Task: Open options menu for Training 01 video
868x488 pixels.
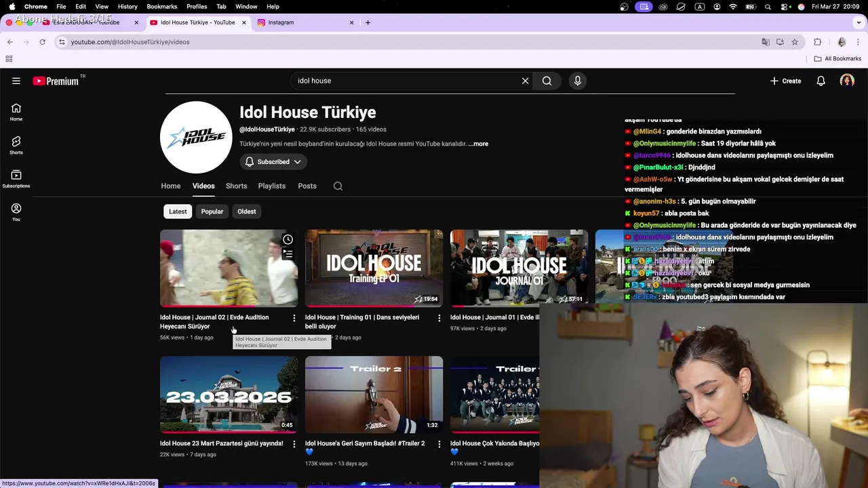Action: point(439,318)
